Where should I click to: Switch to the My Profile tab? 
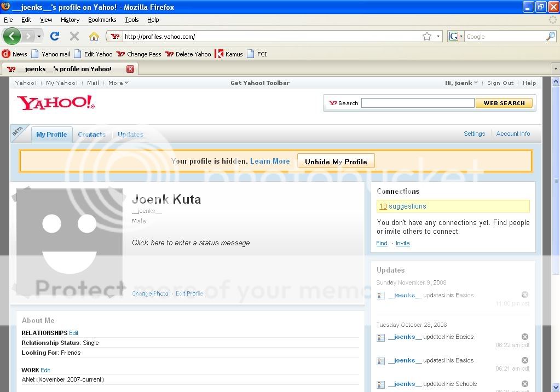click(x=52, y=134)
